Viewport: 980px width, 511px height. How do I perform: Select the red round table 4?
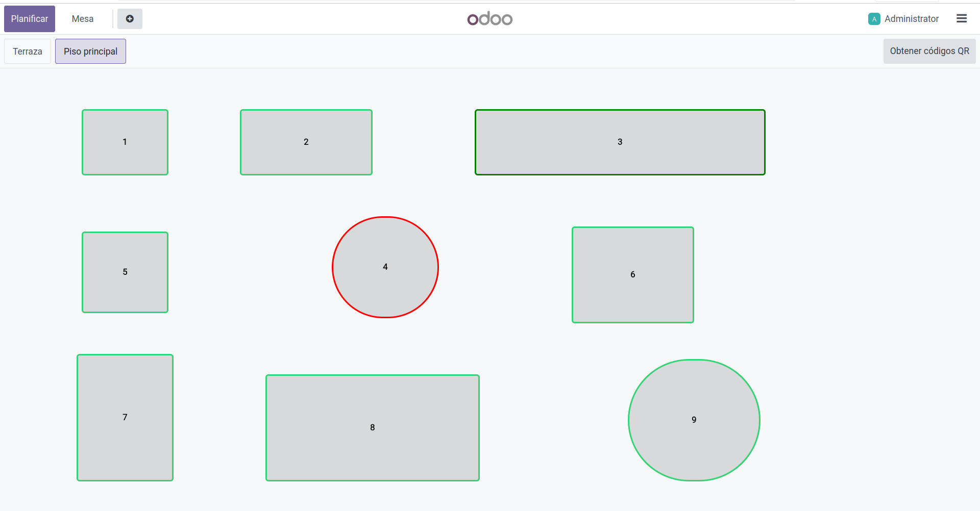[x=385, y=267]
